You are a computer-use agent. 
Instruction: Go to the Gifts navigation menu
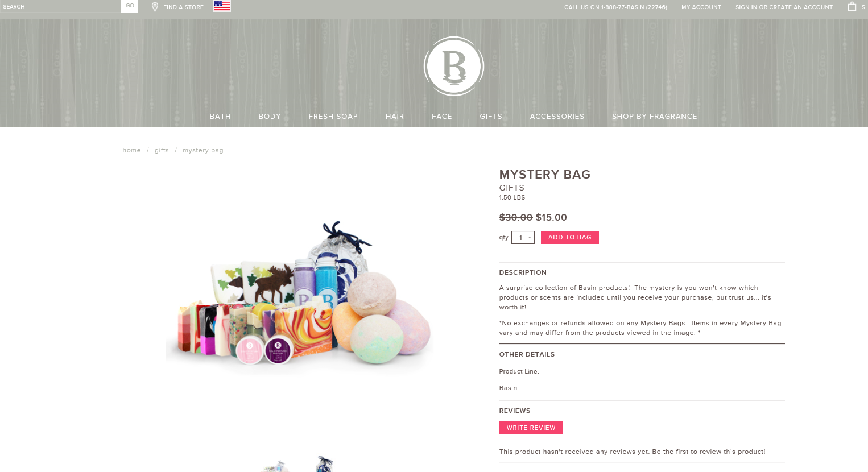coord(491,116)
